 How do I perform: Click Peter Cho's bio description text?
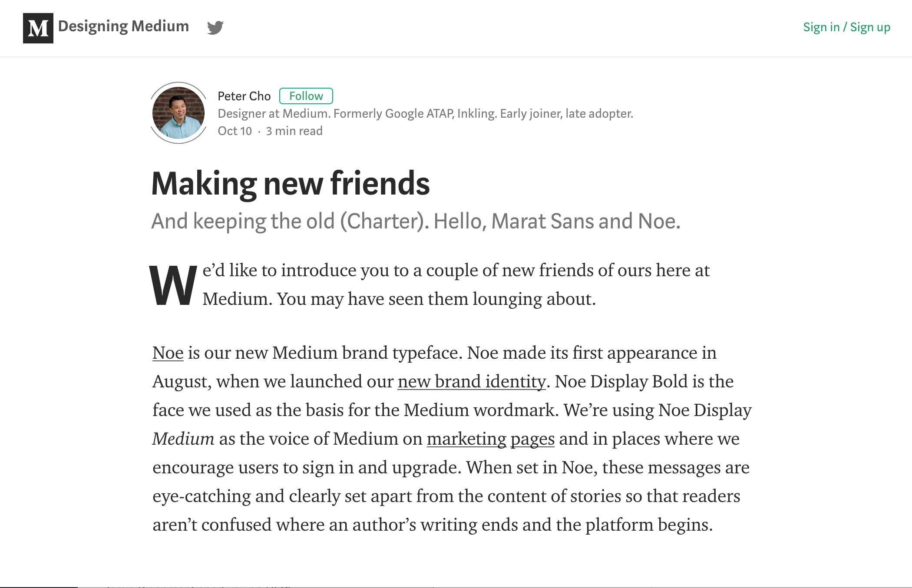426,113
